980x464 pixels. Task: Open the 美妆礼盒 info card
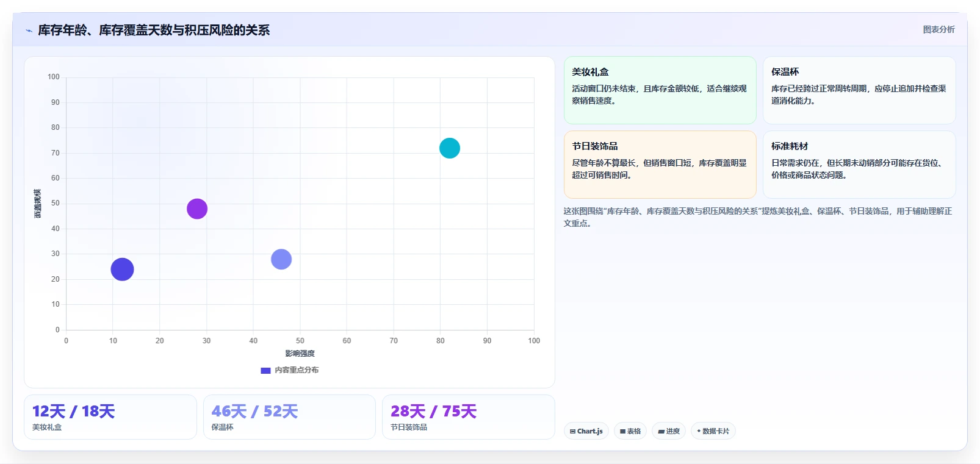(660, 90)
